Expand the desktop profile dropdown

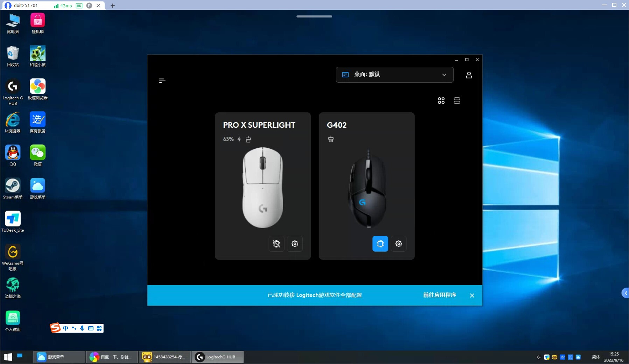394,75
